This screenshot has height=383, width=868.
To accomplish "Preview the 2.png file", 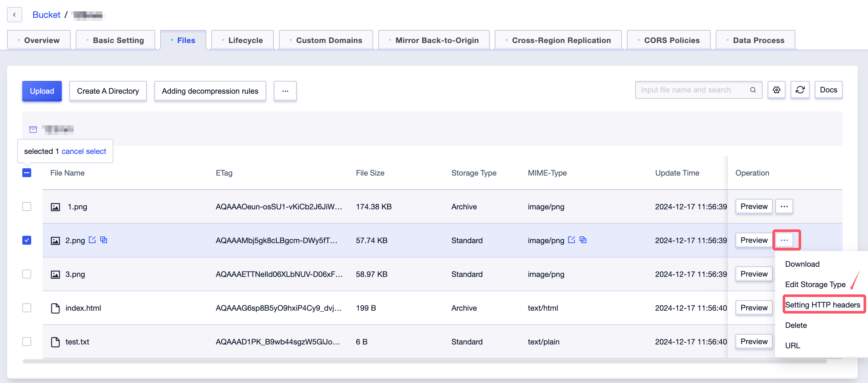I will point(754,240).
